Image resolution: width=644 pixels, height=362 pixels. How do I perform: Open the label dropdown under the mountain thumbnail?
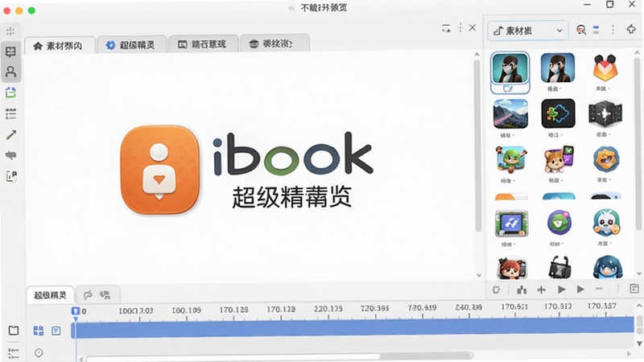point(507,135)
